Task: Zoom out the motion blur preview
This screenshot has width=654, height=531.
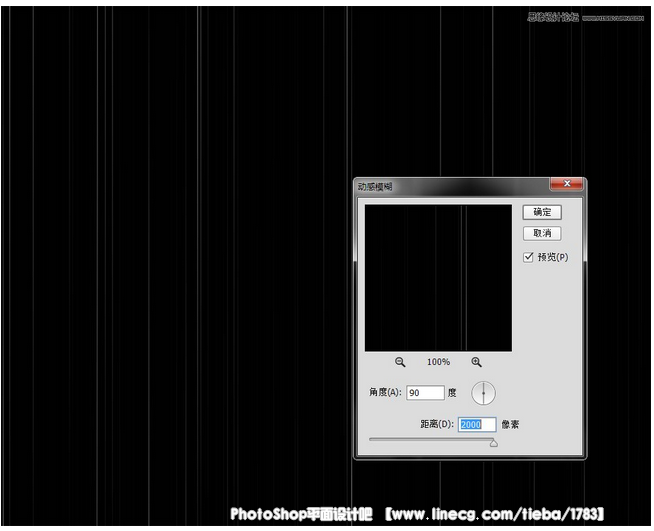Action: (x=400, y=362)
